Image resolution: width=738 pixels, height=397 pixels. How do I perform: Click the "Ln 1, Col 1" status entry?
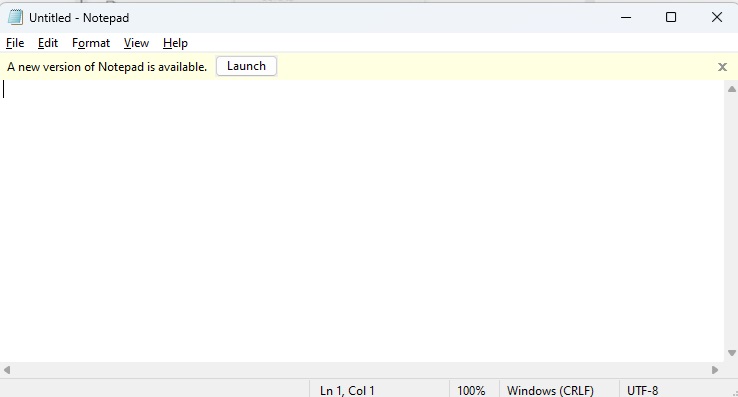[x=347, y=390]
